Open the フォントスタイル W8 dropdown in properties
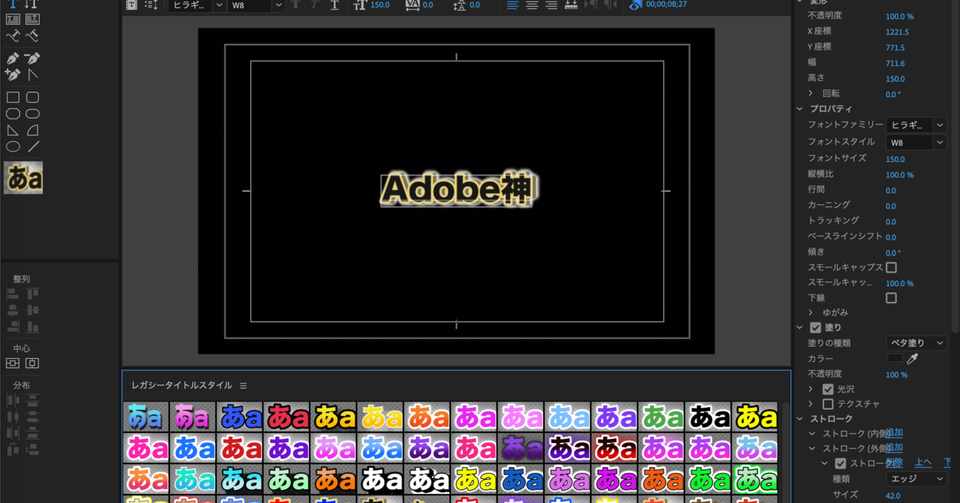The height and width of the screenshot is (503, 960). pyautogui.click(x=917, y=142)
